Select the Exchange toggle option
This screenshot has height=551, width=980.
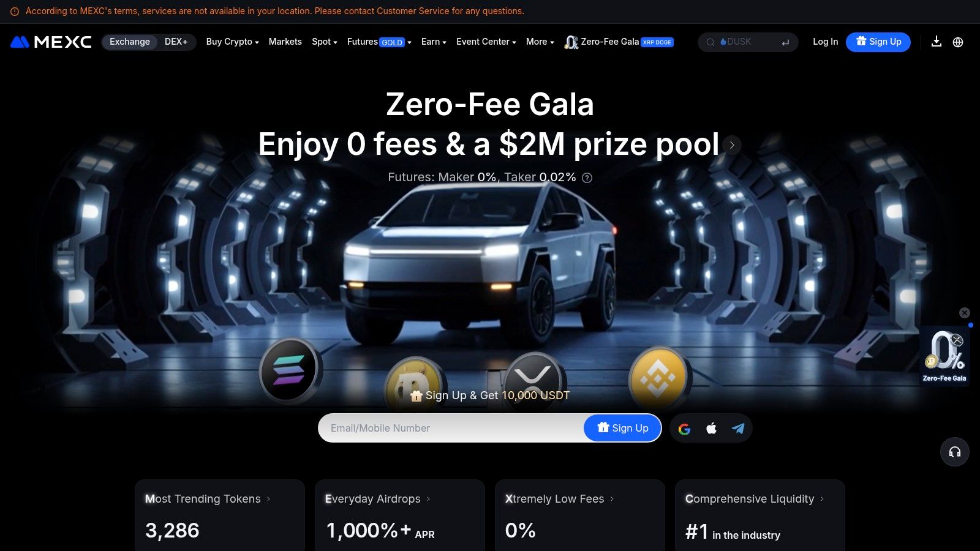point(130,42)
